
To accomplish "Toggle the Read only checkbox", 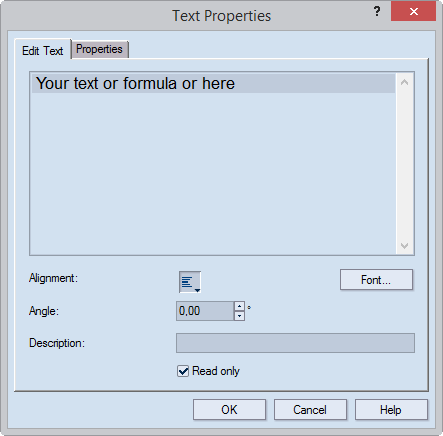I will pos(183,371).
